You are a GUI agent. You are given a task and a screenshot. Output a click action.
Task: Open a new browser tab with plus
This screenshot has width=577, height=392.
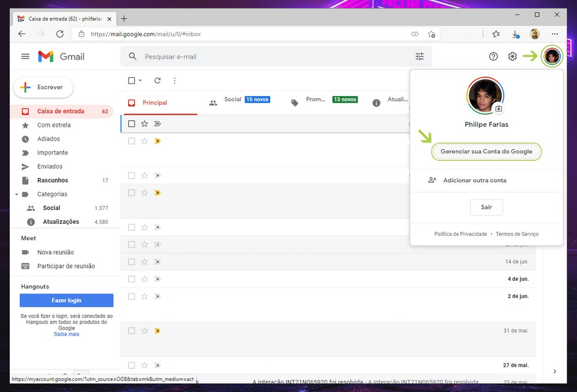[124, 18]
